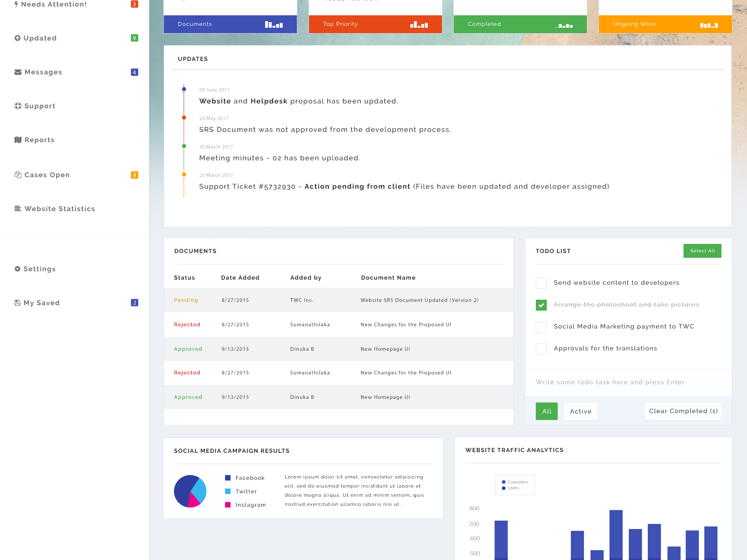Click the Messages envelope icon
This screenshot has height=560, width=747.
(x=18, y=72)
